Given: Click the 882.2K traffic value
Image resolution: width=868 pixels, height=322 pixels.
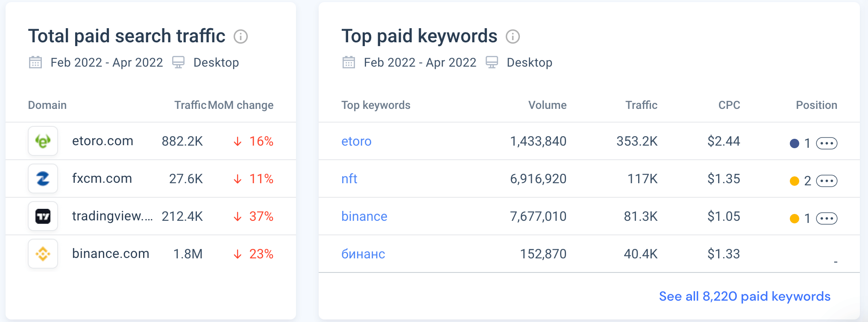Looking at the screenshot, I should tap(182, 141).
